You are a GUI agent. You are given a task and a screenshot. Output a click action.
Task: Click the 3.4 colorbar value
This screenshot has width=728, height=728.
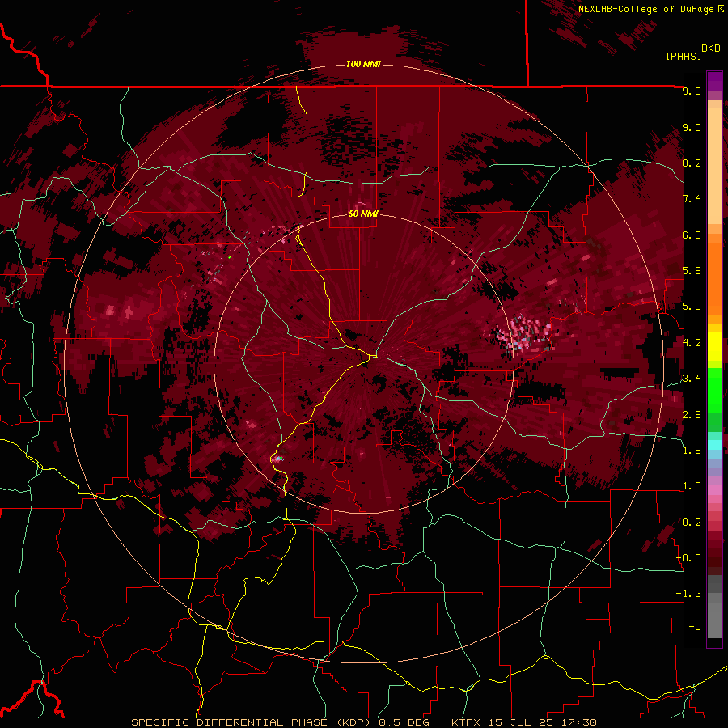point(692,379)
